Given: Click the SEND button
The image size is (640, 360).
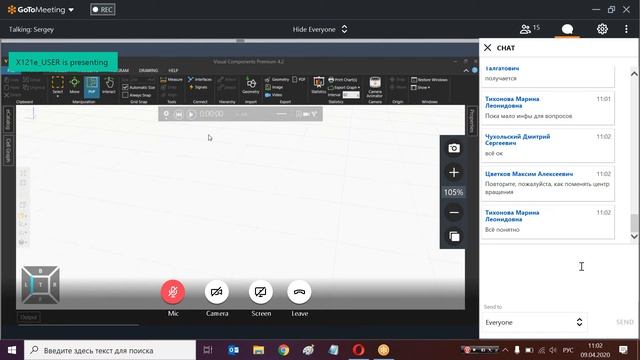Looking at the screenshot, I should coord(625,322).
